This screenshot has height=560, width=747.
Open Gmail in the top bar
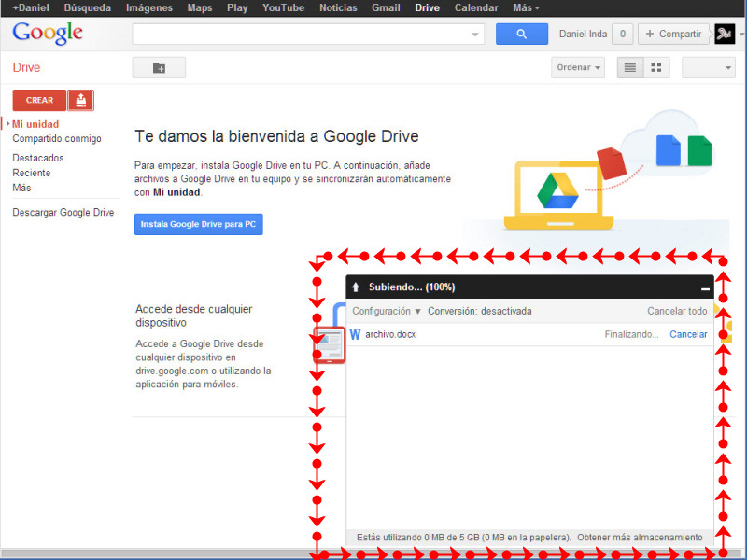(x=386, y=8)
